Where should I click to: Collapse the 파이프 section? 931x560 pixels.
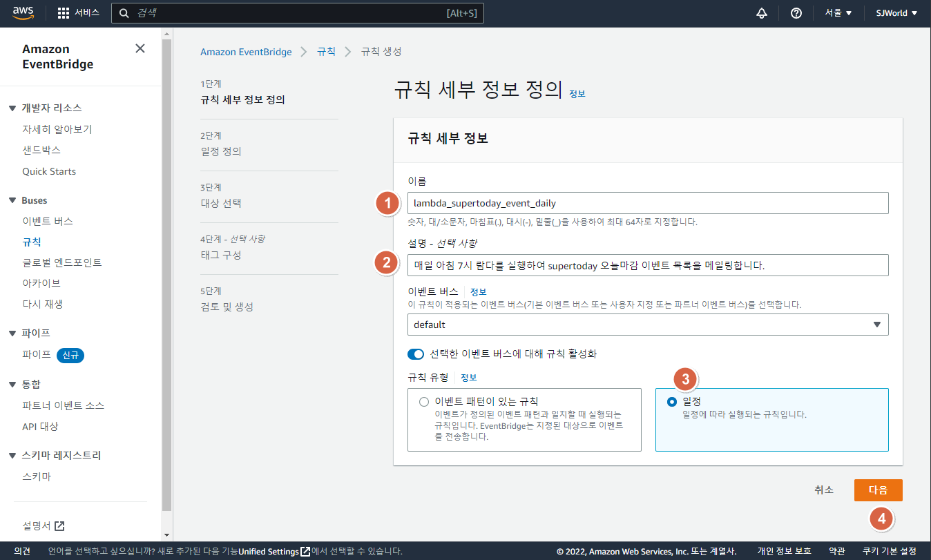[x=12, y=334]
